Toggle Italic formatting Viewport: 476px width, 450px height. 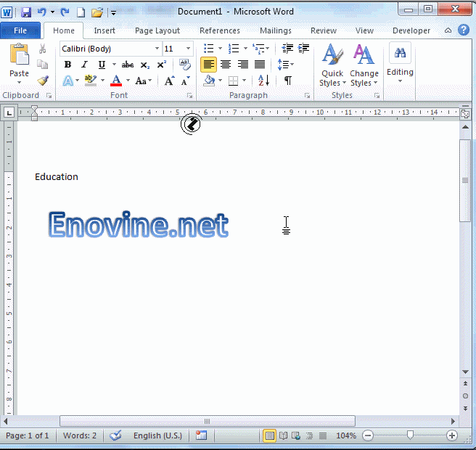(x=84, y=65)
